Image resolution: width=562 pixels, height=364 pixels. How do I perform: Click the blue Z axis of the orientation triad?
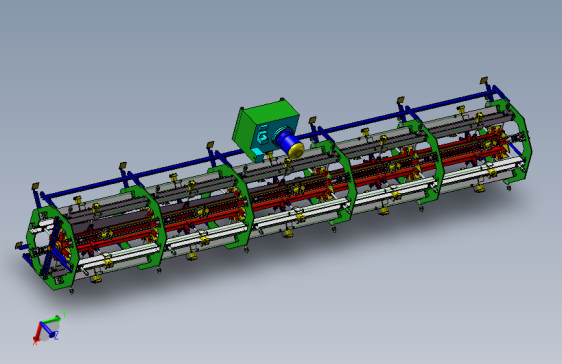(x=48, y=330)
